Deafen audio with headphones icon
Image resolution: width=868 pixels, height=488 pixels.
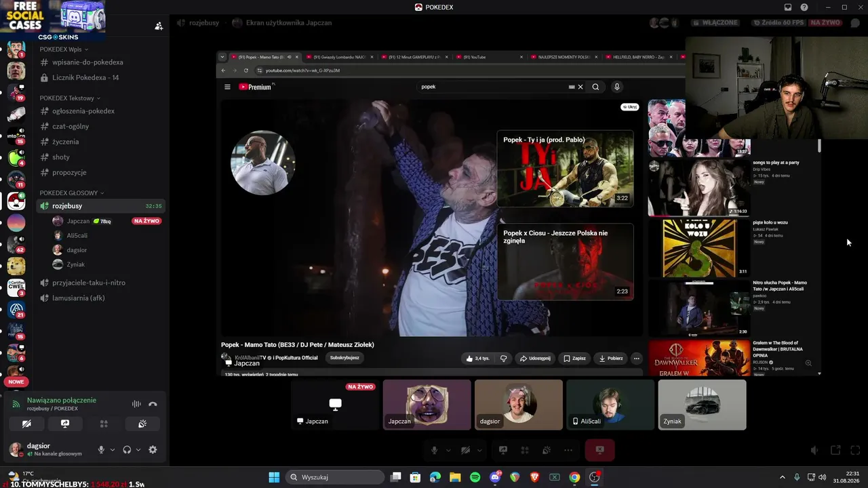point(127,449)
